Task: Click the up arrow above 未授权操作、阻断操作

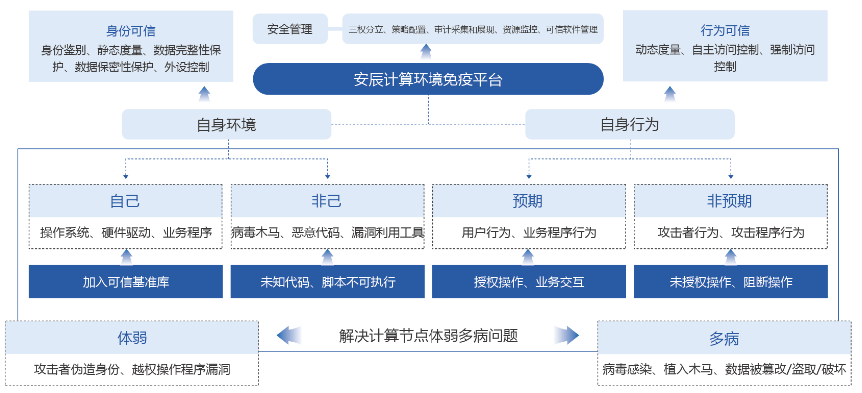Action: (x=730, y=257)
